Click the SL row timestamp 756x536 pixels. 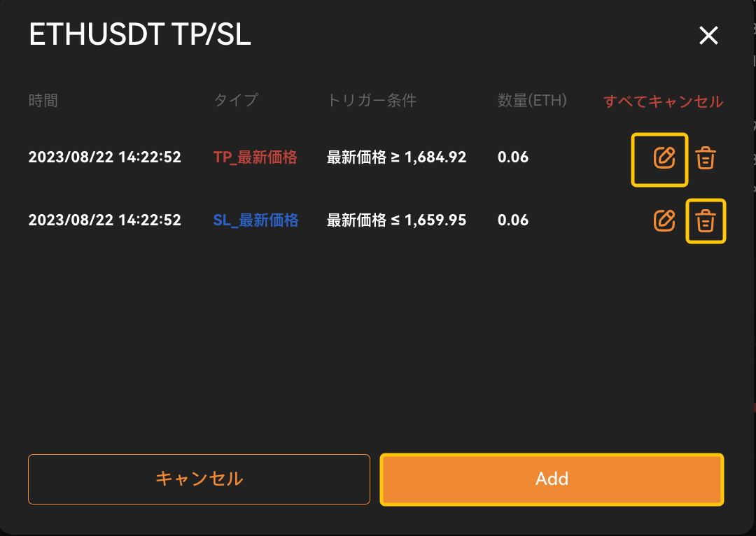(x=104, y=220)
